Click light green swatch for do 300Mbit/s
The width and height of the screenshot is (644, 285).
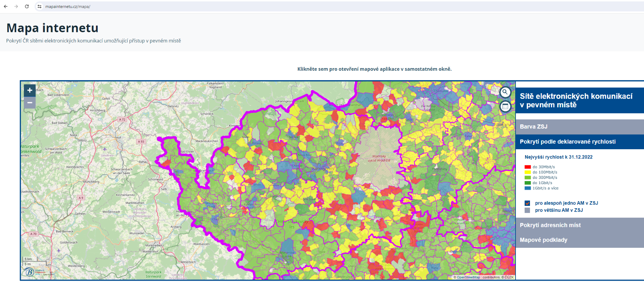528,178
